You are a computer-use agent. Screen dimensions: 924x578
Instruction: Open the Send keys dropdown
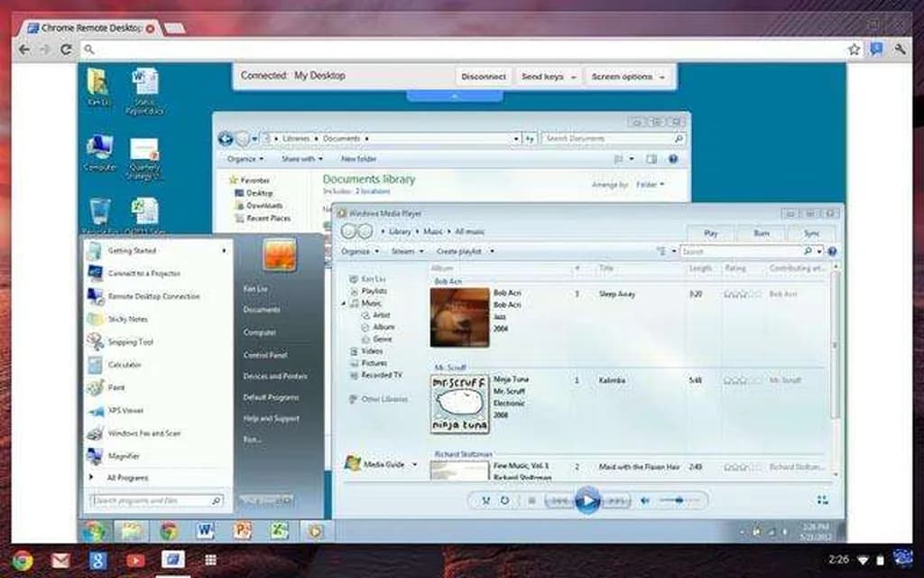547,77
